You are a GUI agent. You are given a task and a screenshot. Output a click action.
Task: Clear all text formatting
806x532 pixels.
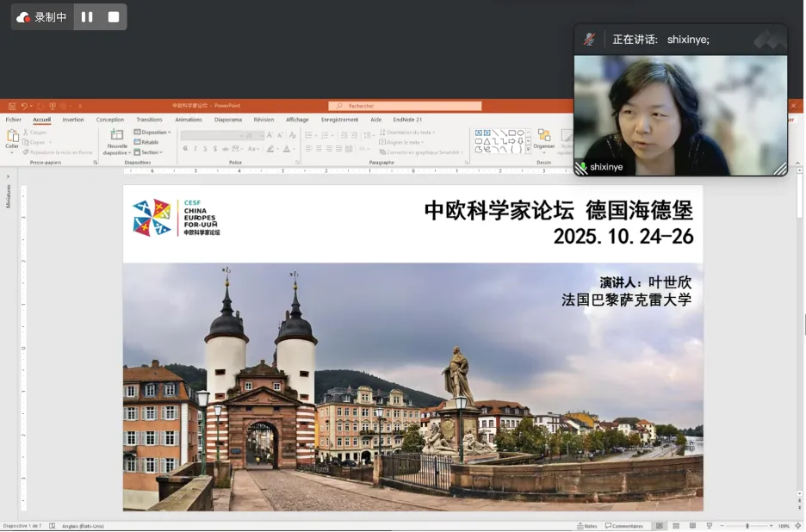(x=293, y=135)
